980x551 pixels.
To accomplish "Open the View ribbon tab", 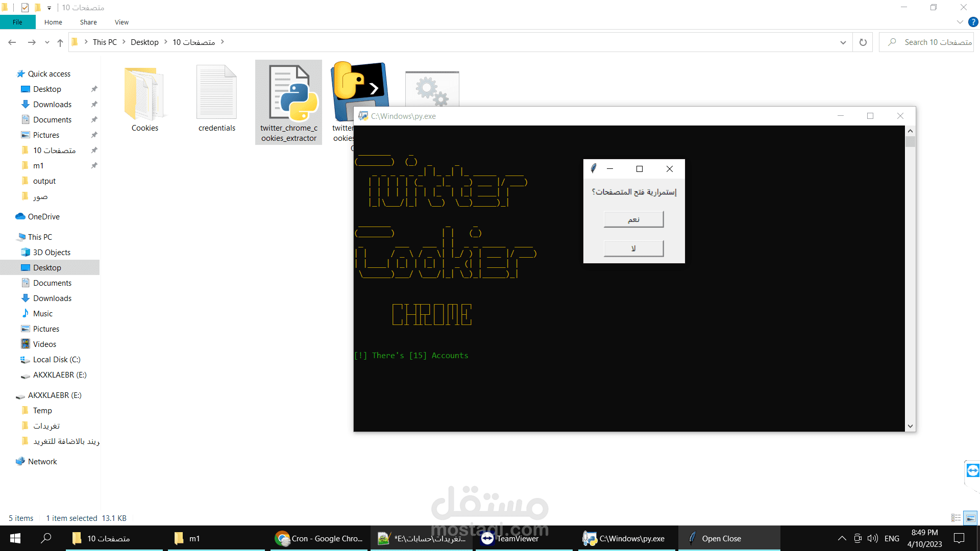I will point(121,22).
